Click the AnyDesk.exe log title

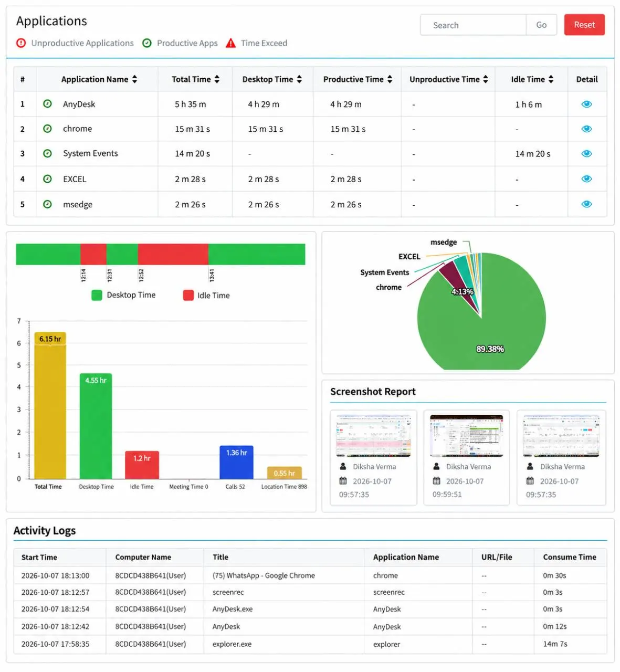[233, 609]
